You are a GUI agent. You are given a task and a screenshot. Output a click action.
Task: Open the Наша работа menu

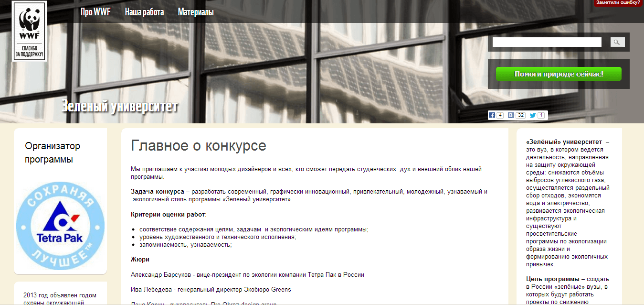tap(144, 12)
